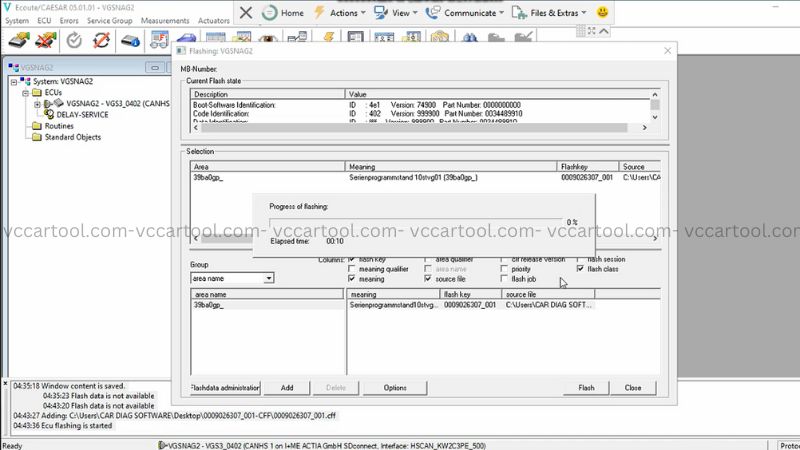Click the fullscreen arrows icon
Screen dimensions: 800x450
click(x=592, y=31)
